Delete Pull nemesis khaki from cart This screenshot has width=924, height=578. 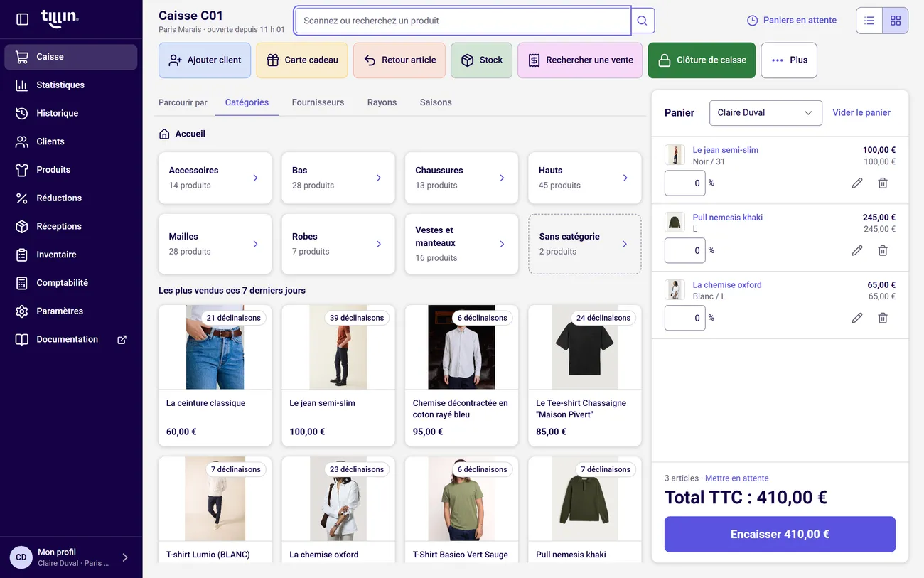click(883, 250)
